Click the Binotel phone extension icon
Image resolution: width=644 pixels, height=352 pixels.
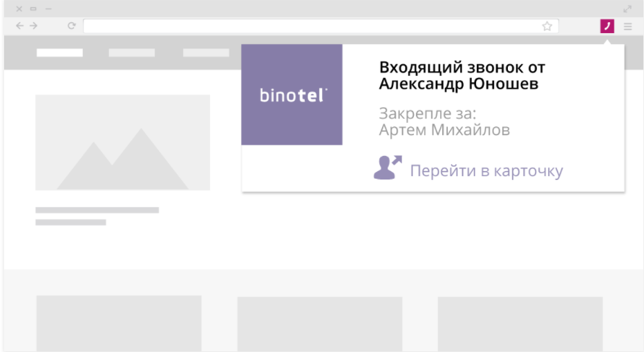[x=607, y=26]
